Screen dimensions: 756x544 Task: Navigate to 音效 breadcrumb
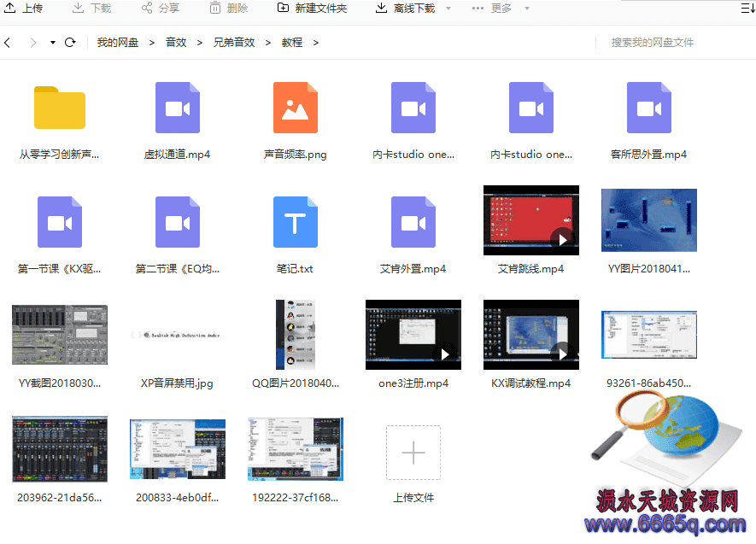pos(176,43)
